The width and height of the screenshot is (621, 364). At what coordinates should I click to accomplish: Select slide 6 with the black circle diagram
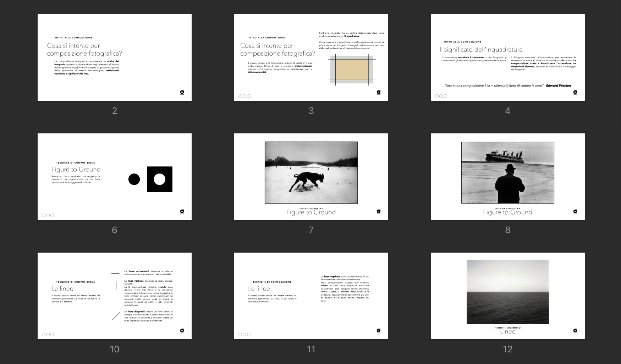[115, 177]
